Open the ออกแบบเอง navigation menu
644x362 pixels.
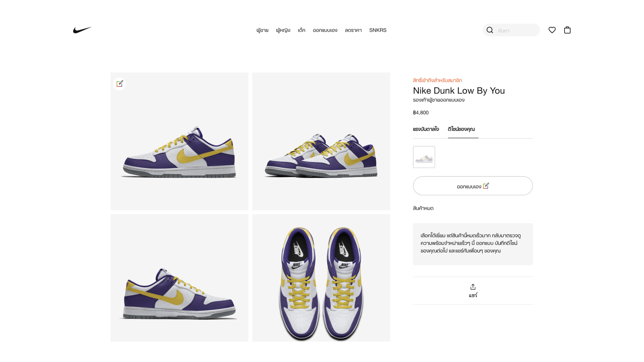325,30
